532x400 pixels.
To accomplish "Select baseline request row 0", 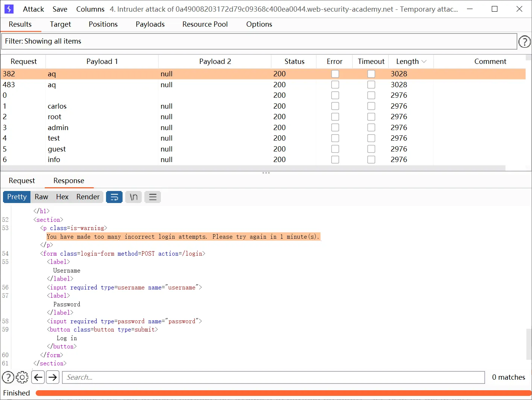I will (263, 95).
